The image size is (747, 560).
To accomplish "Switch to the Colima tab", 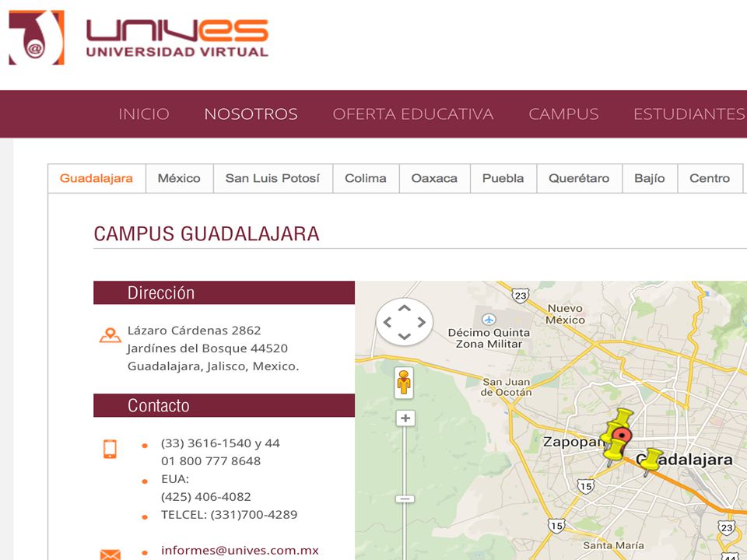I will click(366, 179).
